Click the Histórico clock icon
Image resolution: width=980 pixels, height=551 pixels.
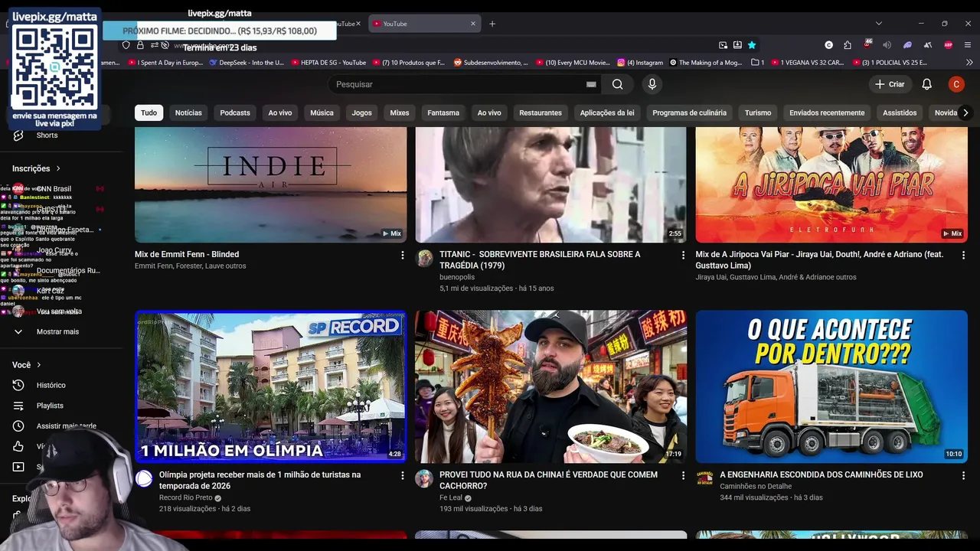pyautogui.click(x=18, y=385)
